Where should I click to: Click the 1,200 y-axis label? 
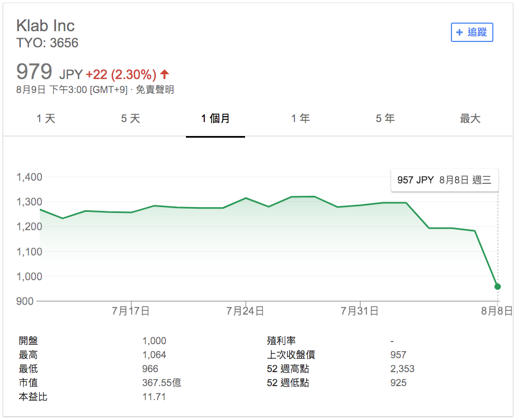point(30,226)
